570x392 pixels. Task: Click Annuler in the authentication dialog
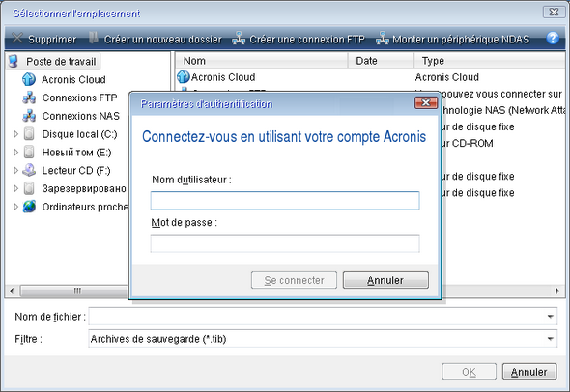coord(385,280)
